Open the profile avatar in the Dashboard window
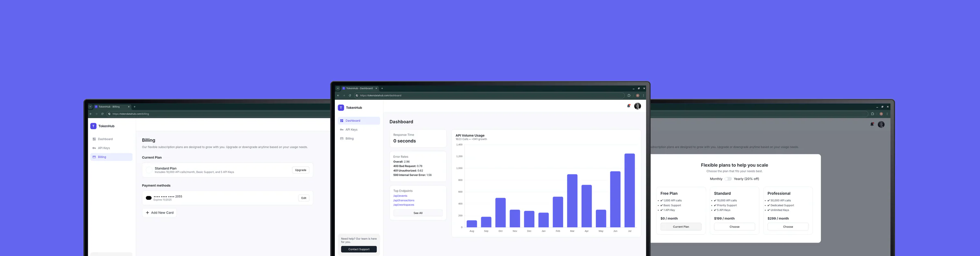980x256 pixels. click(x=637, y=106)
